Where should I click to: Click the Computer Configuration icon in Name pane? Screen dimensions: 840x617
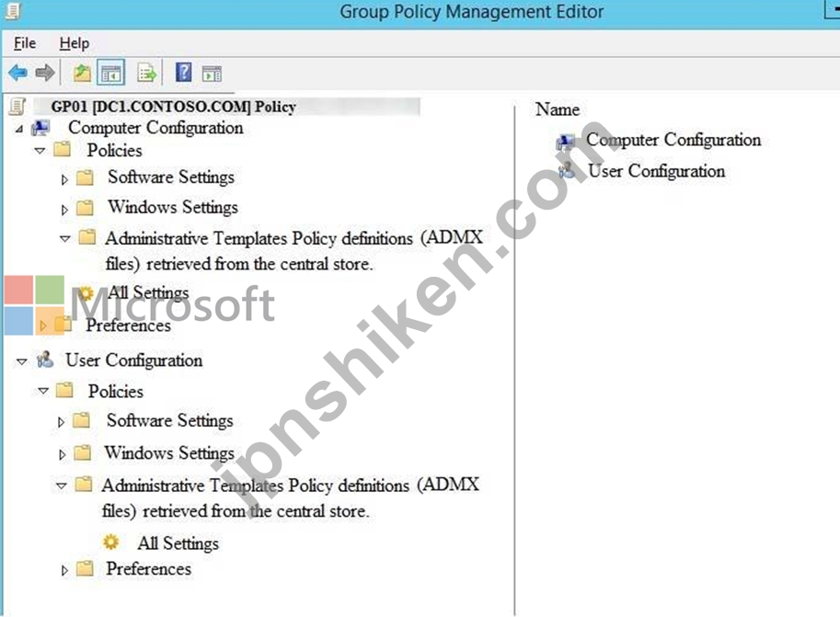565,142
